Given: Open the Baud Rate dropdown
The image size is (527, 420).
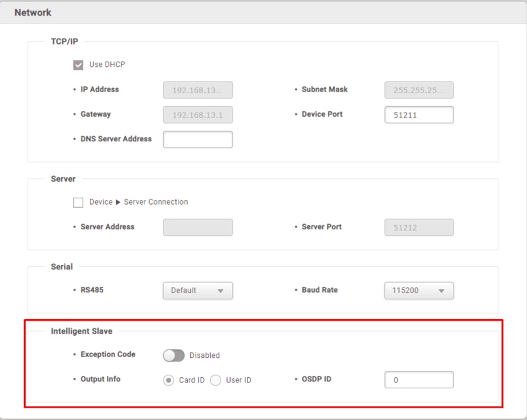Looking at the screenshot, I should (419, 290).
